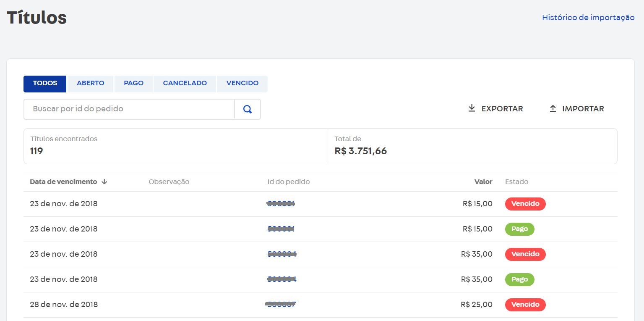The image size is (644, 321).
Task: Select the Vencido status badge on the first row
Action: click(x=525, y=204)
